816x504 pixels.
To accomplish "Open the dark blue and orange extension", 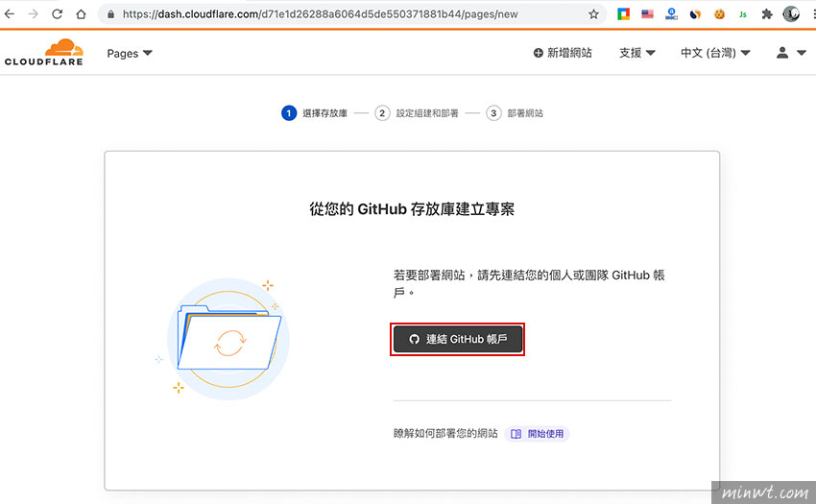I will (695, 14).
